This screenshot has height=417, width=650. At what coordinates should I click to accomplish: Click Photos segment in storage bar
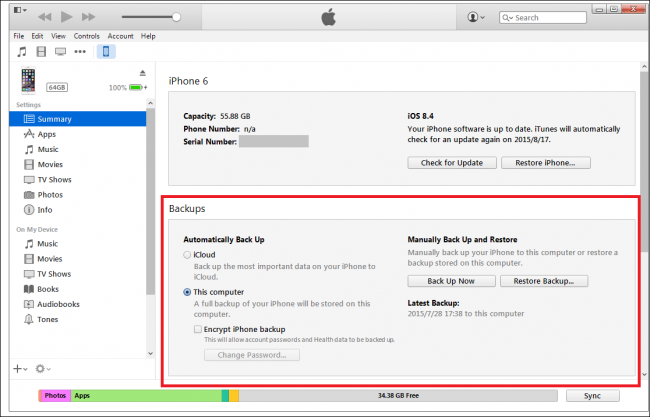(56, 395)
